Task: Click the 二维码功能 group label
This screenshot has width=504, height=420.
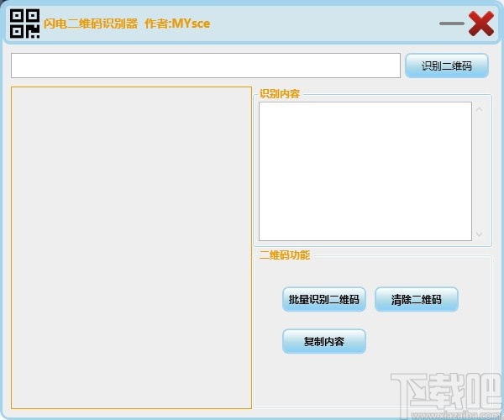Action: click(x=285, y=255)
